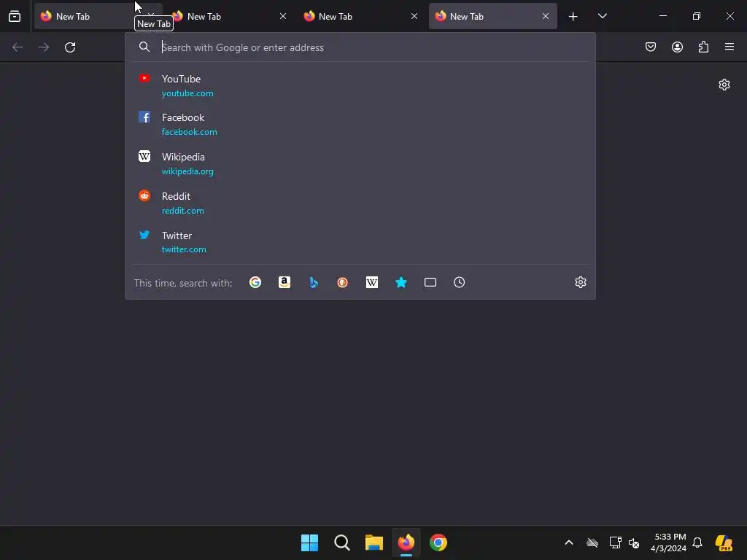Open Windows taskbar search

[342, 542]
